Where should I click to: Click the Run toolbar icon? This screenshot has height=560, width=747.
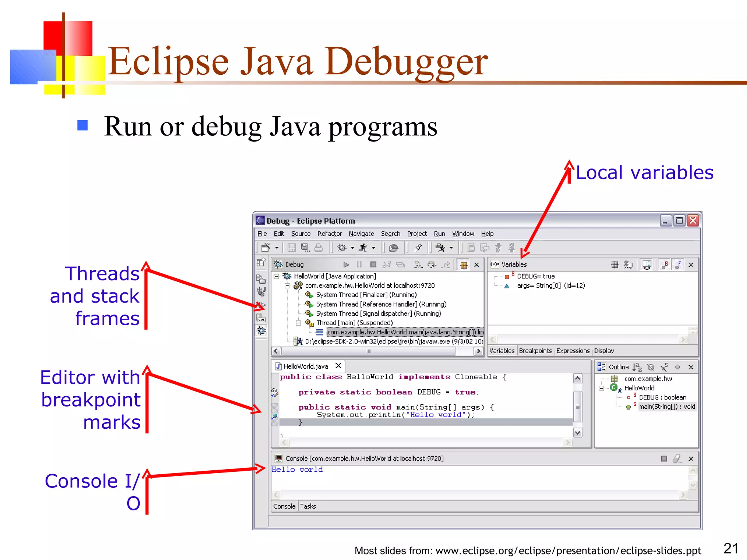pos(363,248)
